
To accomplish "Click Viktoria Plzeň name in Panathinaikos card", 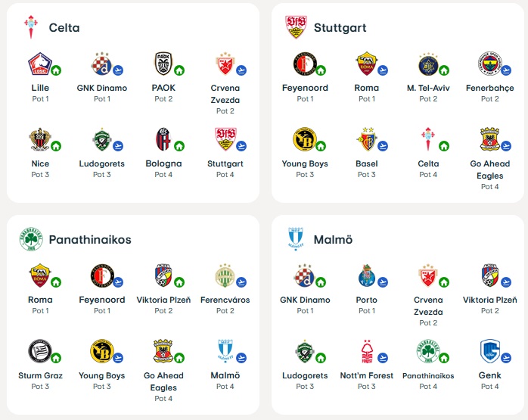I will [163, 300].
